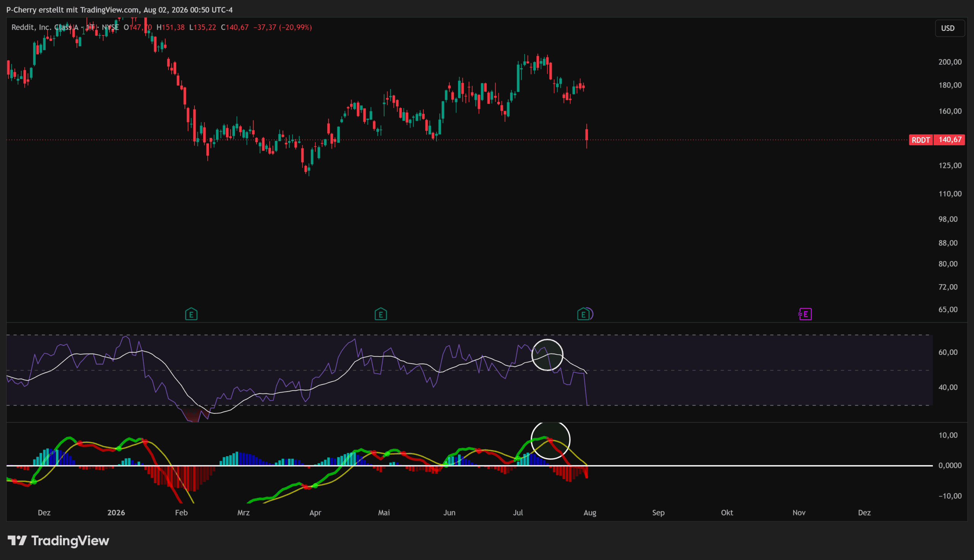Click the 98,00 price axis label
The image size is (974, 560).
tap(948, 219)
